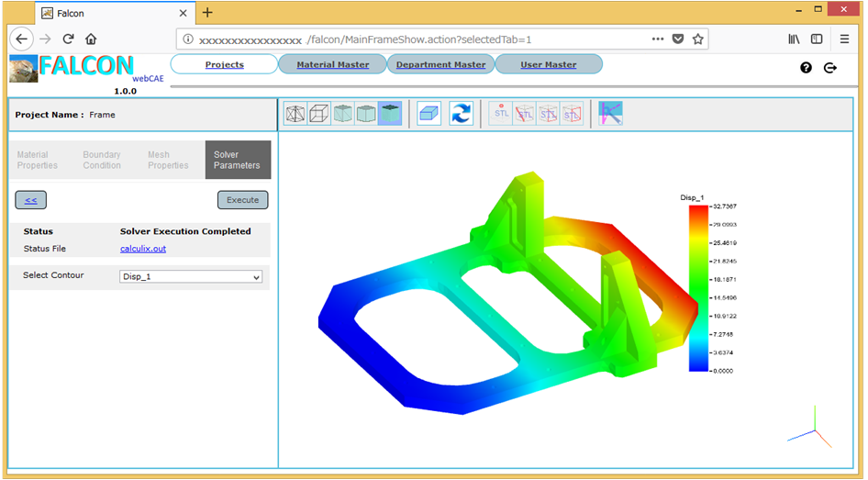
Task: Switch to the Mesh Properties tab
Action: (168, 161)
